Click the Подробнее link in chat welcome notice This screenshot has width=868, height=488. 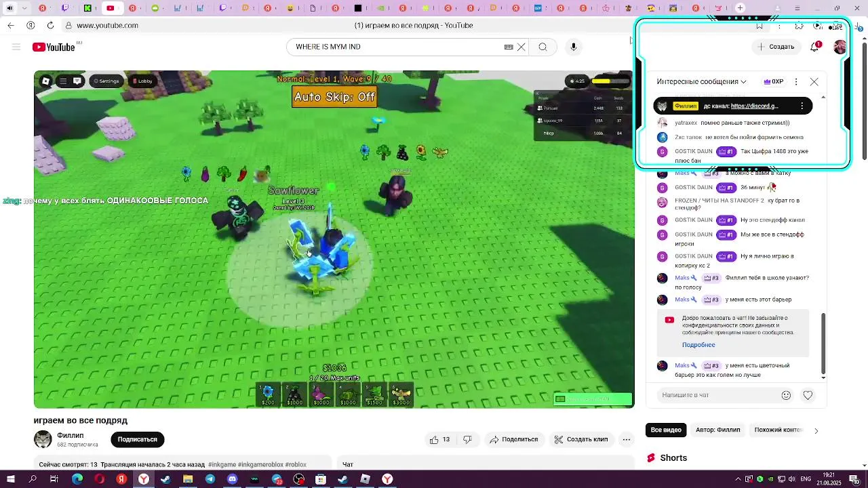click(698, 344)
